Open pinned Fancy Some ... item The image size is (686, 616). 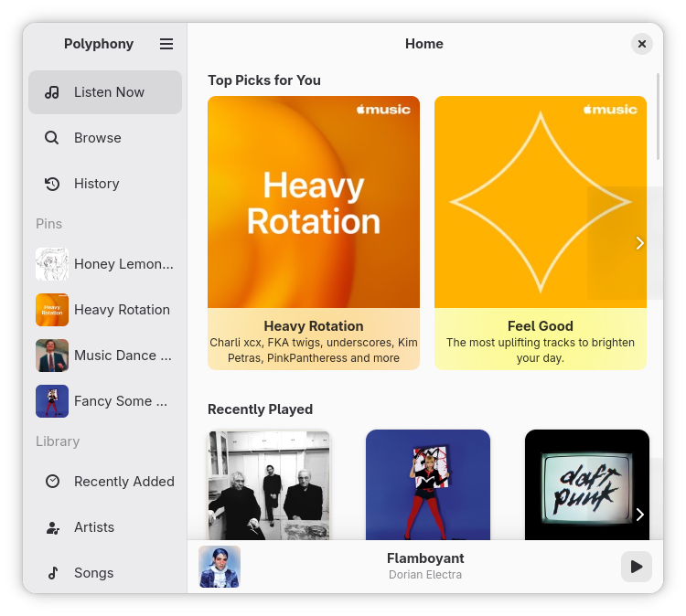pos(105,401)
